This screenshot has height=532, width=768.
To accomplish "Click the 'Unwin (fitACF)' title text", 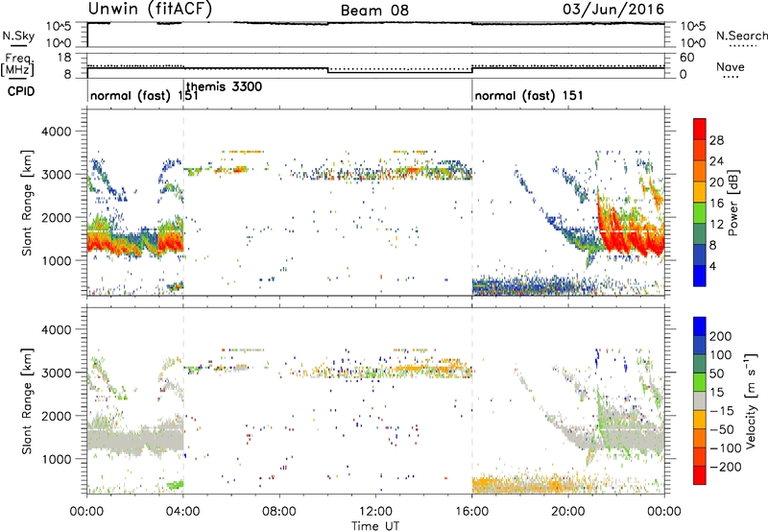I will (150, 9).
